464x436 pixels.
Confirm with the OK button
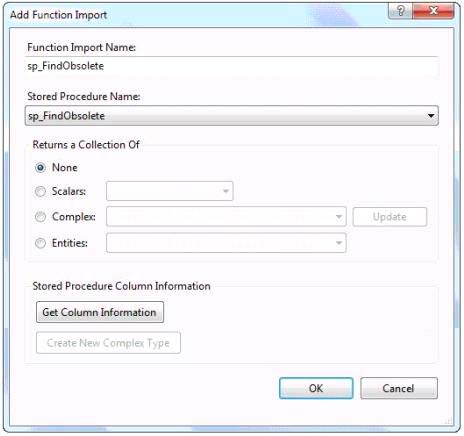316,388
